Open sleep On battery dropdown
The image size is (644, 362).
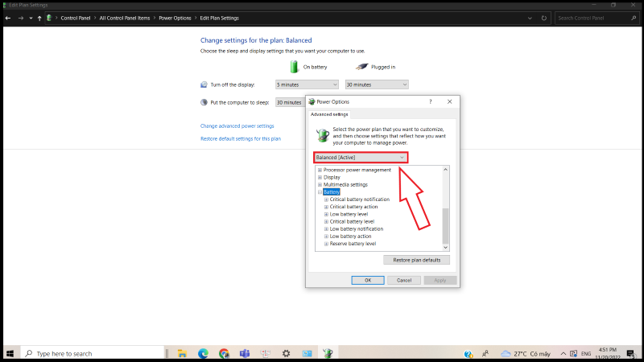[290, 102]
